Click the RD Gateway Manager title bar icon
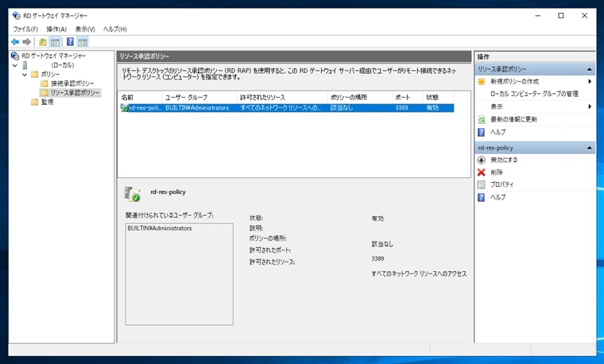 16,16
